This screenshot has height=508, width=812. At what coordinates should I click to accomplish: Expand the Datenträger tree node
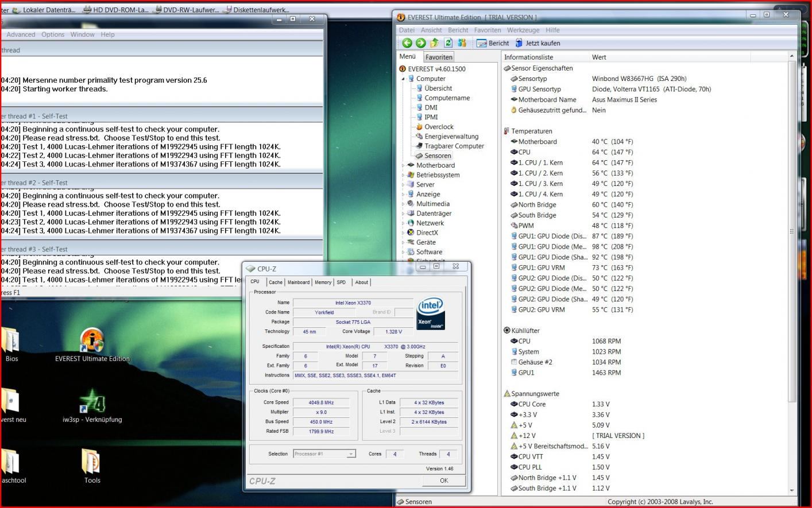403,214
